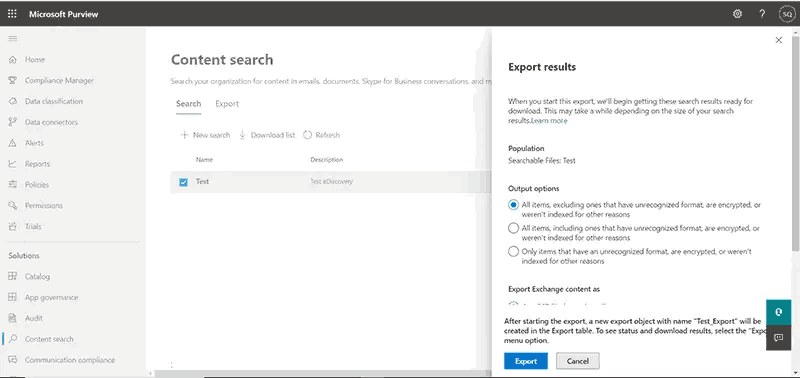This screenshot has height=378, width=800.
Task: Click the Content search magnifier icon
Action: 13,339
